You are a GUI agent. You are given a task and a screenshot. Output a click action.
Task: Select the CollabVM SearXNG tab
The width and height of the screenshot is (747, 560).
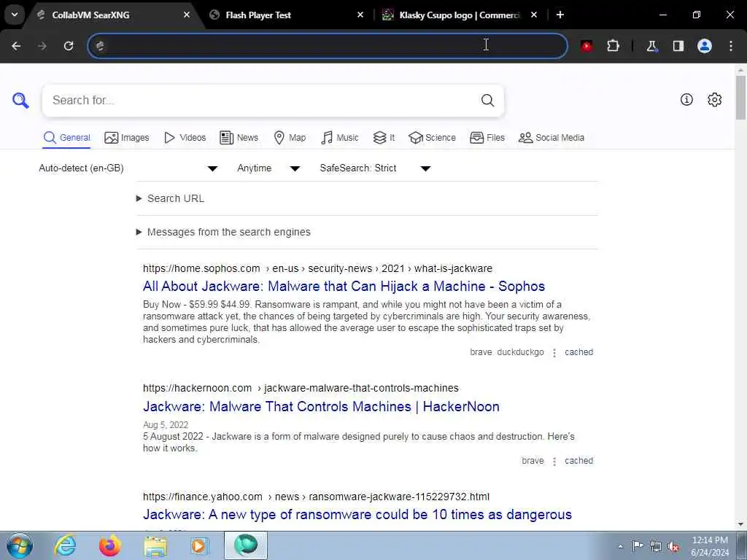coord(115,15)
